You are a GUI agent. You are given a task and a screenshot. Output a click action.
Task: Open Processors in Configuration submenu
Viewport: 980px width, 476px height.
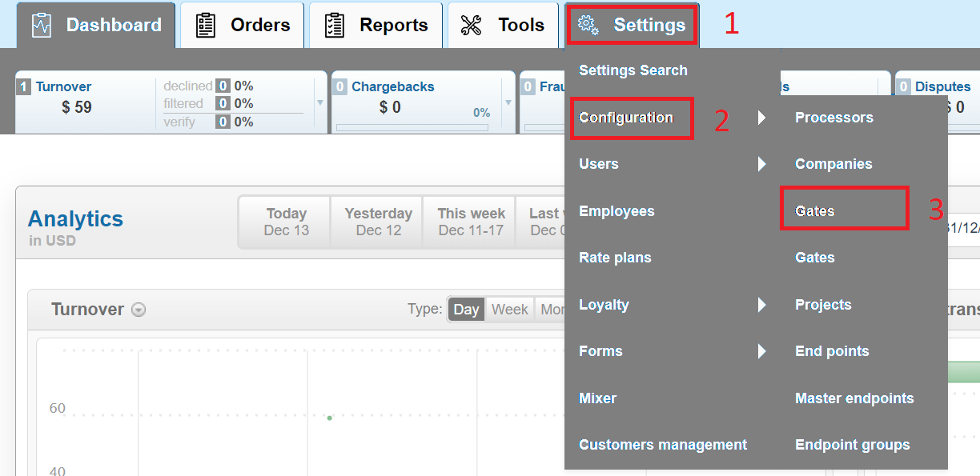(833, 118)
